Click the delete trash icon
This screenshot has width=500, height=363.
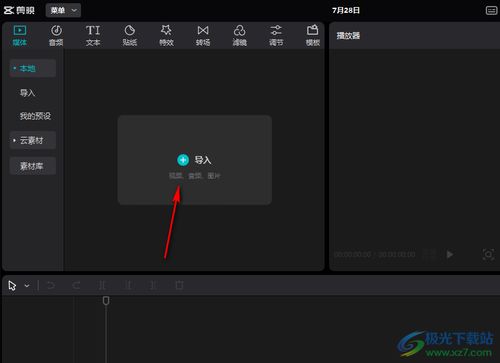pos(179,285)
